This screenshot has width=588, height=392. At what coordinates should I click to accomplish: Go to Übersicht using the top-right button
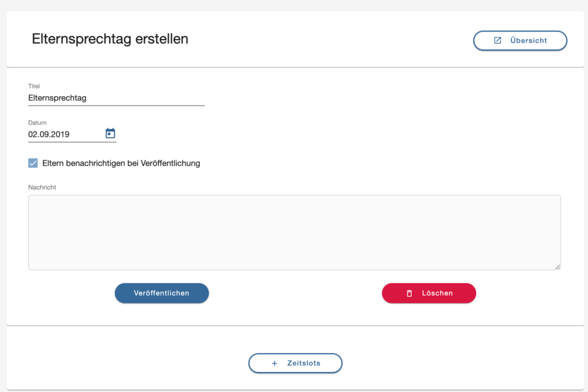click(520, 41)
